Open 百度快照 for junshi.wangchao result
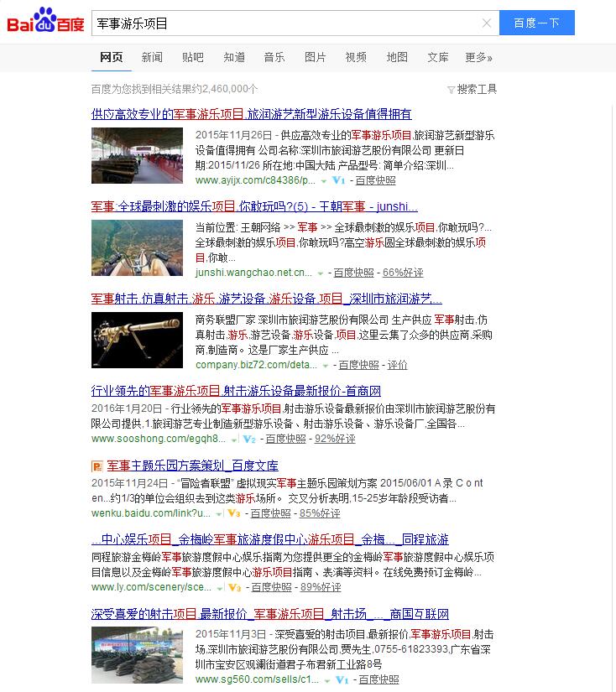 353,273
